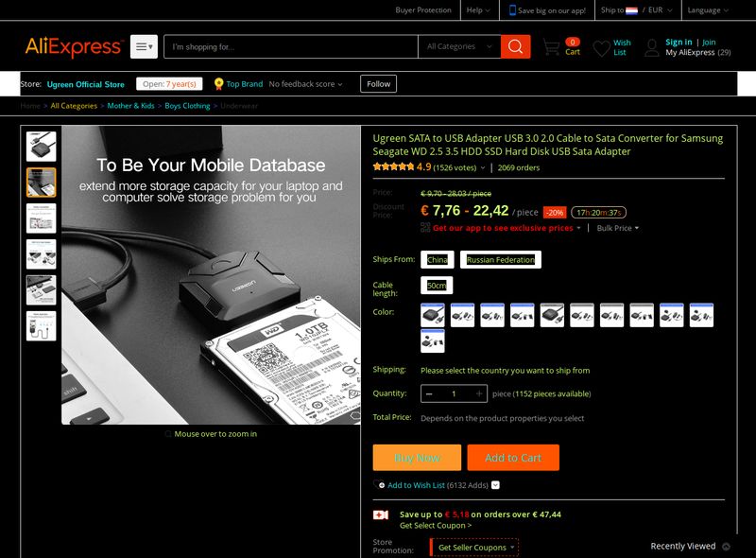
Task: Decrease quantity with the minus button
Action: 429,393
